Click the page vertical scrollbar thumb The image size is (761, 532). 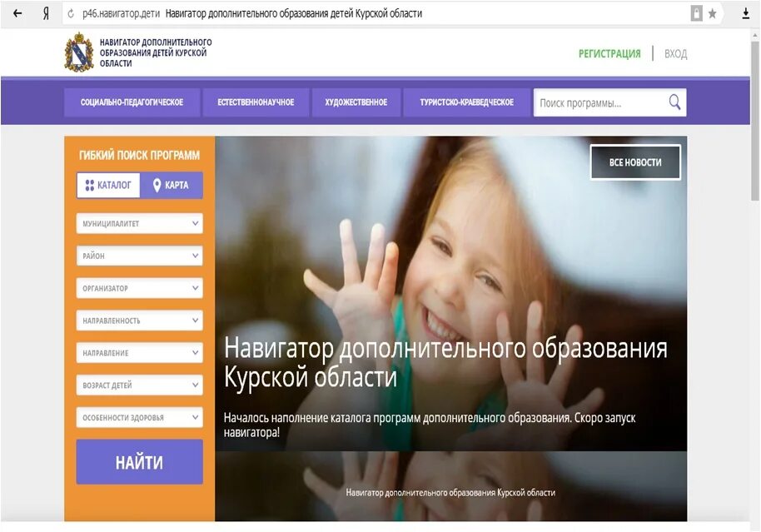tap(754, 121)
